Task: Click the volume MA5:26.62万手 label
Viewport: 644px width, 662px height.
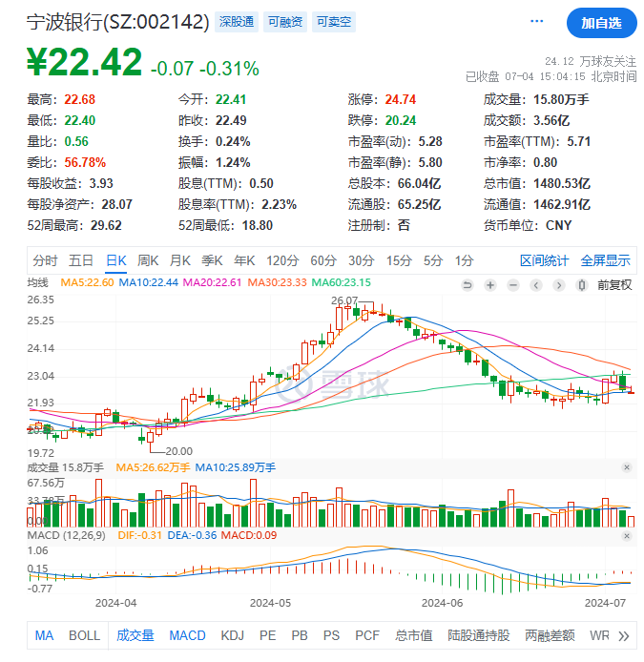Action: tap(153, 467)
